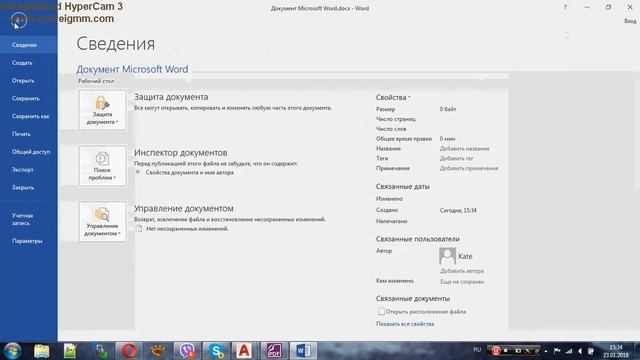Open Параметры options

pos(29,241)
